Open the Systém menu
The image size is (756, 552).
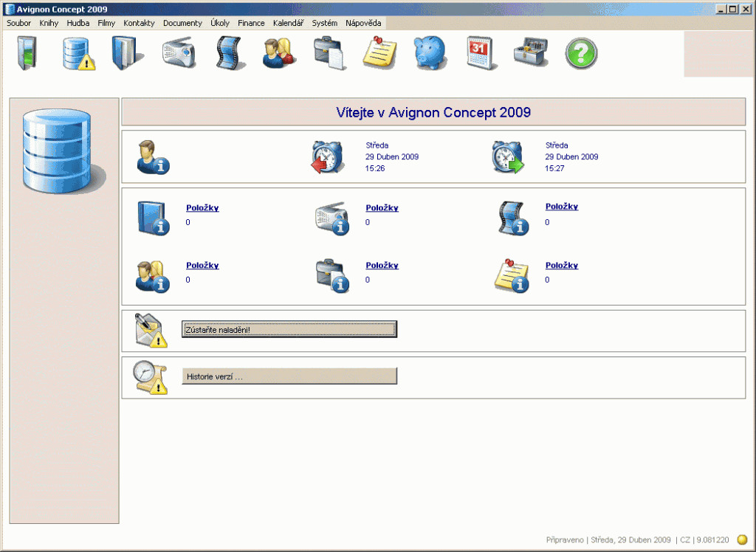325,23
